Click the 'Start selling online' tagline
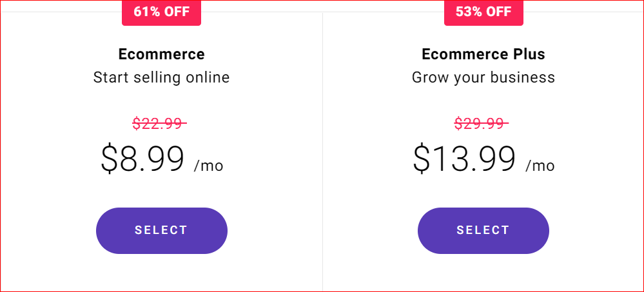This screenshot has height=292, width=644. point(161,78)
